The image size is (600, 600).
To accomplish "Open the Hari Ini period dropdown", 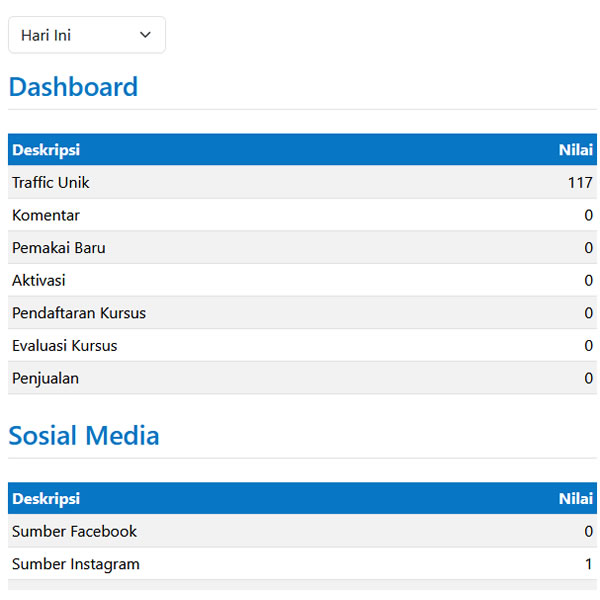I will 87,35.
